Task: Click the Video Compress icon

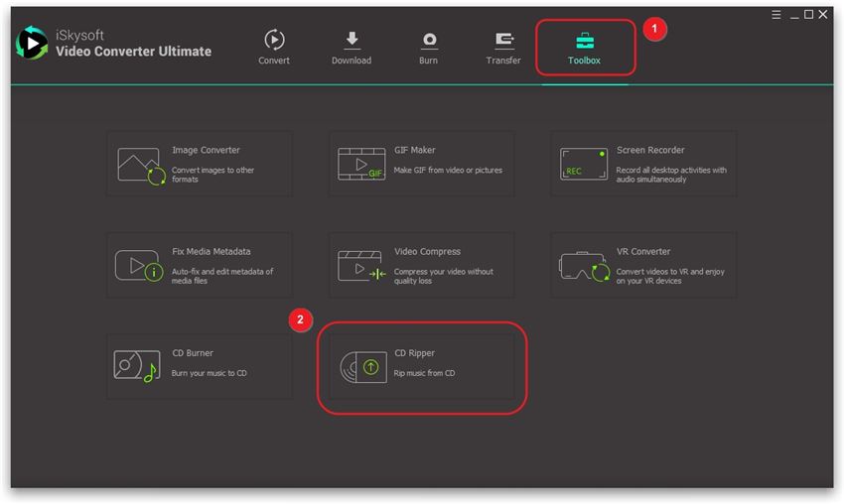Action: pyautogui.click(x=360, y=266)
